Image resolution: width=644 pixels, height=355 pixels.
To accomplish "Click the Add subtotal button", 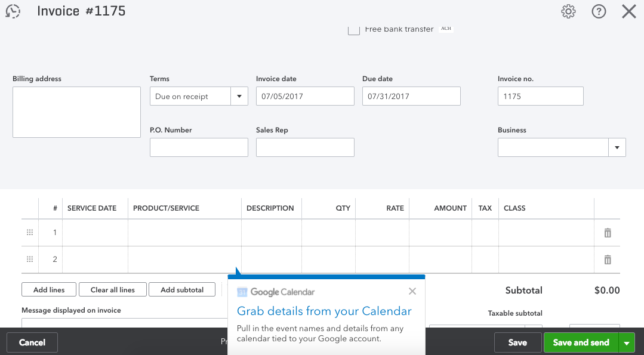I will (182, 289).
